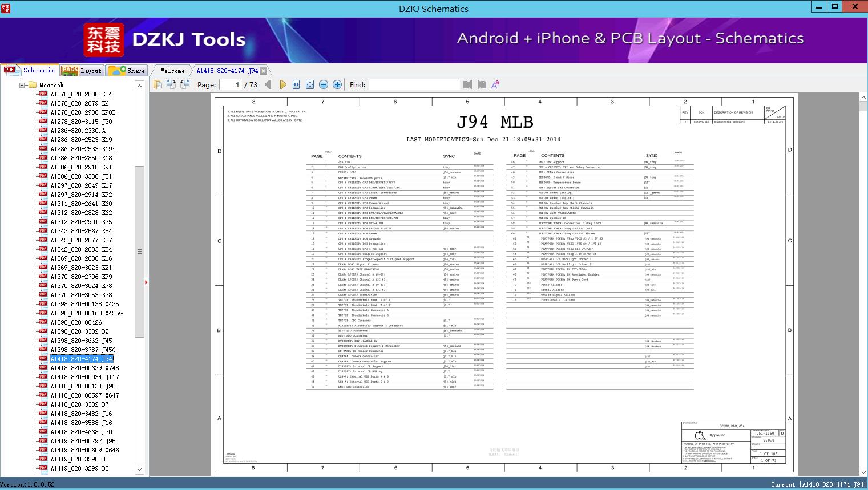Open A1398_820-00426 schematic

coord(76,322)
